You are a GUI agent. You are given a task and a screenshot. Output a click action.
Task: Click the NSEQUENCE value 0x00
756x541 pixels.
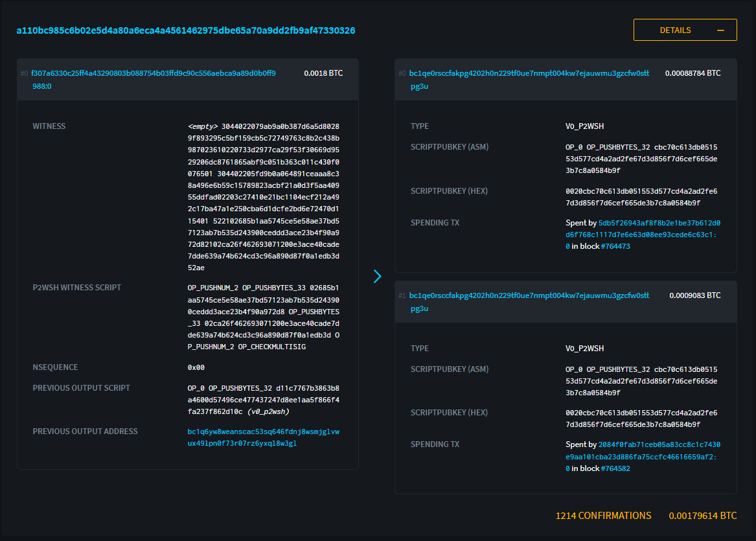pos(196,367)
